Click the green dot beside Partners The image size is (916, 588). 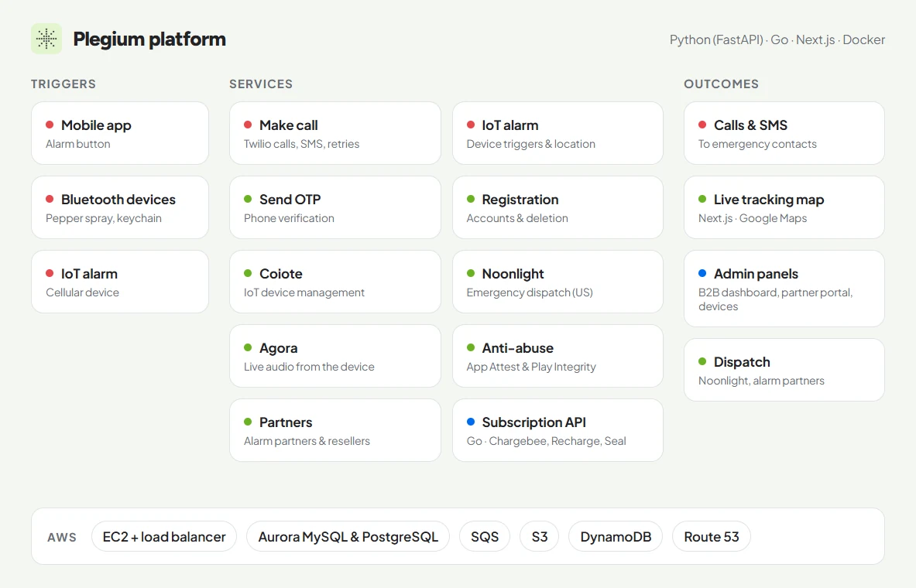click(248, 421)
